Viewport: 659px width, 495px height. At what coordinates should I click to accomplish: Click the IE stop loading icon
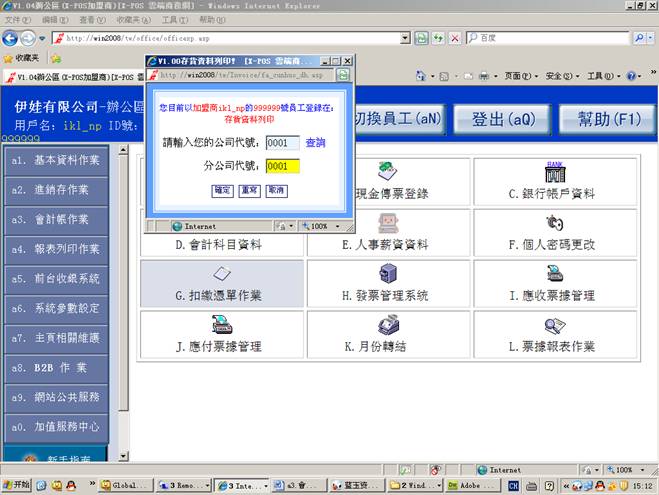coord(455,38)
